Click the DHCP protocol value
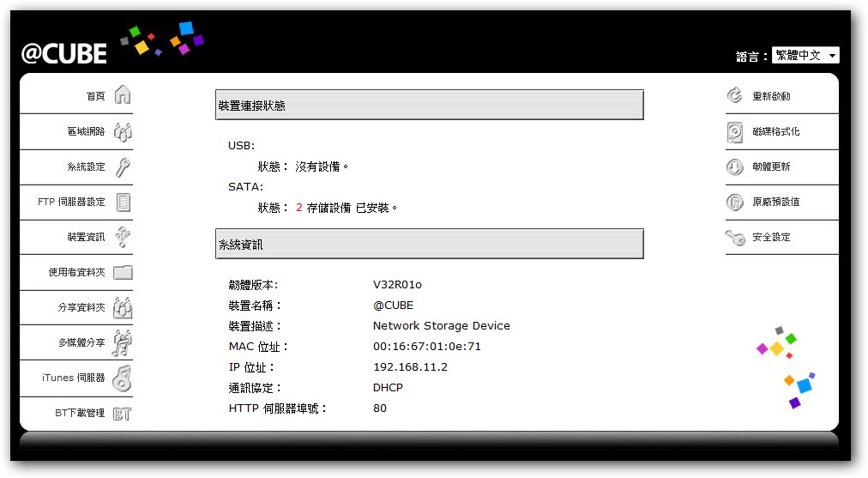The width and height of the screenshot is (868, 478). click(x=388, y=388)
